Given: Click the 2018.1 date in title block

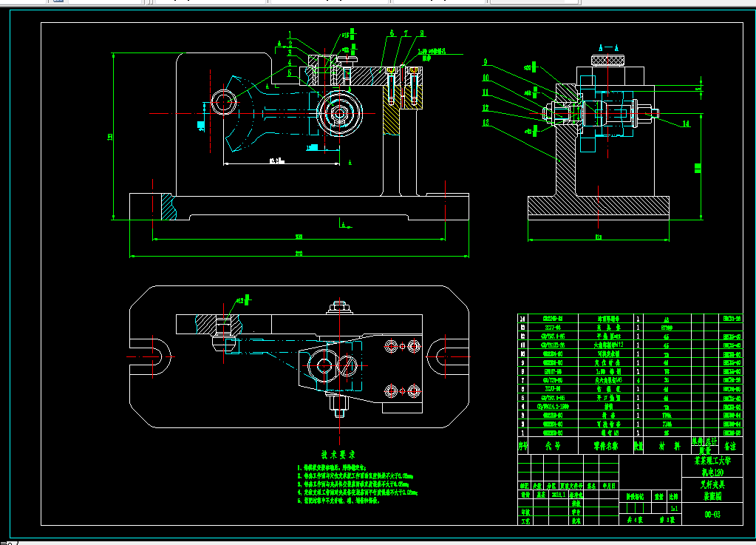Looking at the screenshot, I should [559, 495].
